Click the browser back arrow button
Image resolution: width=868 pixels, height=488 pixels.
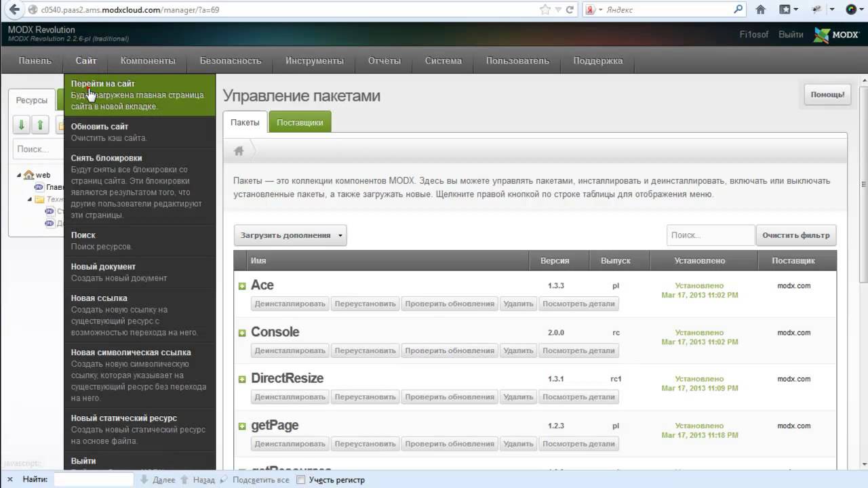[x=14, y=10]
